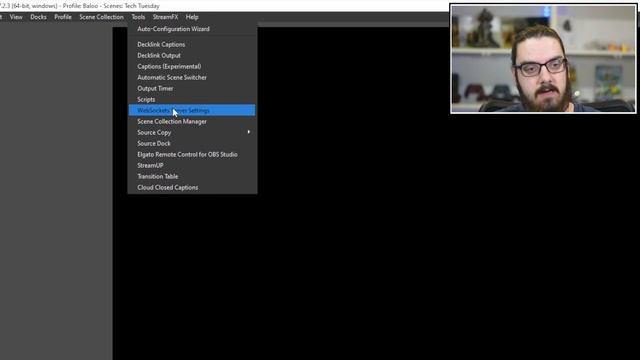The image size is (640, 360).
Task: Click the webcam overlay video thumbnail
Action: [x=543, y=58]
